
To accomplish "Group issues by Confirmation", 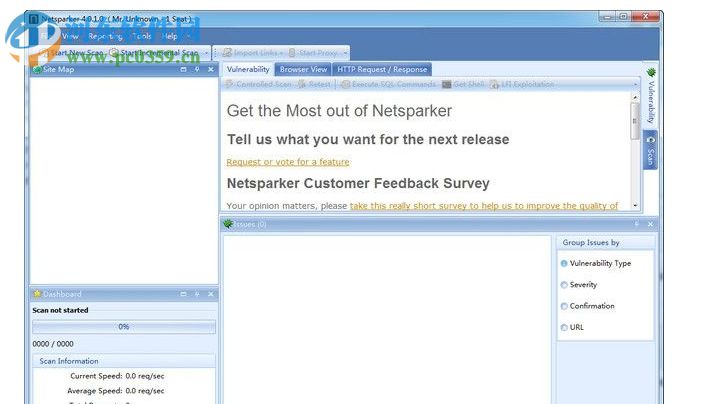I will 587,306.
